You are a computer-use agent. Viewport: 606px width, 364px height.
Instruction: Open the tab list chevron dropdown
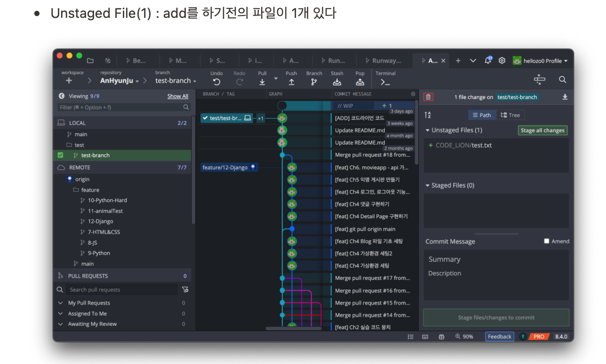[473, 61]
